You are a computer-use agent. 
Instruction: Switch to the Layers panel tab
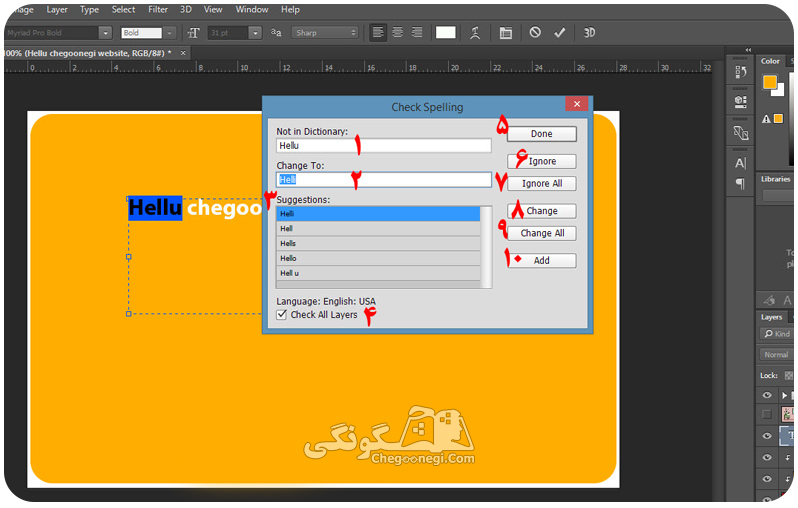[x=772, y=317]
